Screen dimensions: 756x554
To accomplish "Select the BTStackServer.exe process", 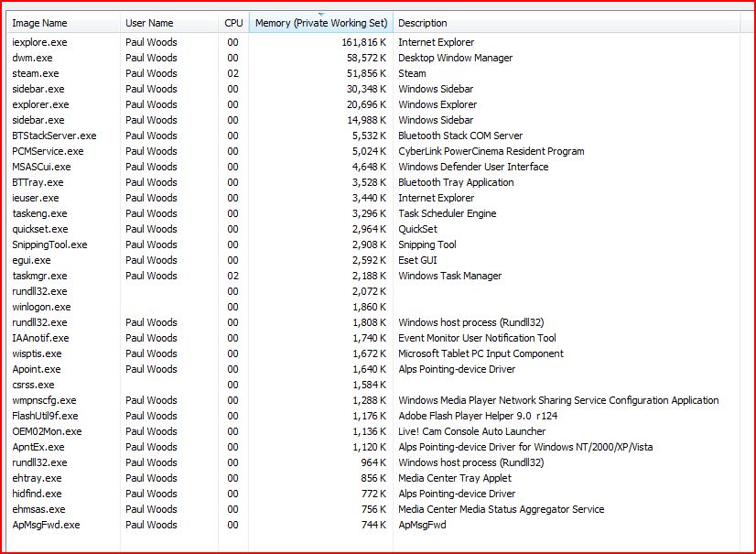I will pos(54,136).
